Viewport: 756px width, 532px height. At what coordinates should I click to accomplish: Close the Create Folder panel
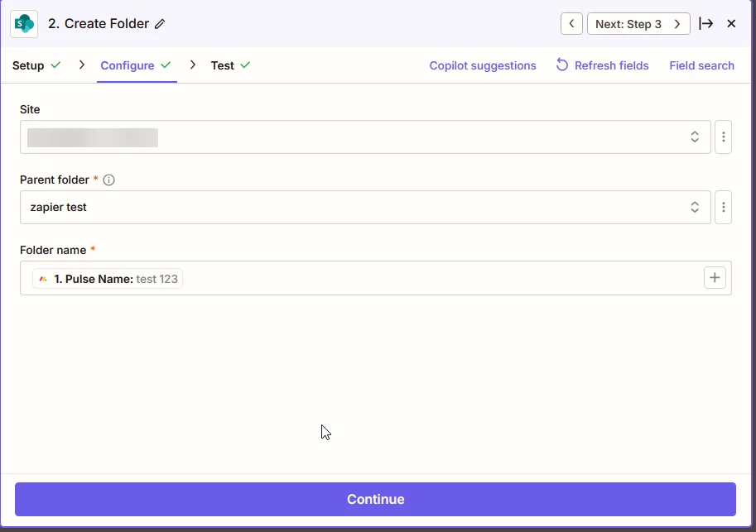coord(731,24)
